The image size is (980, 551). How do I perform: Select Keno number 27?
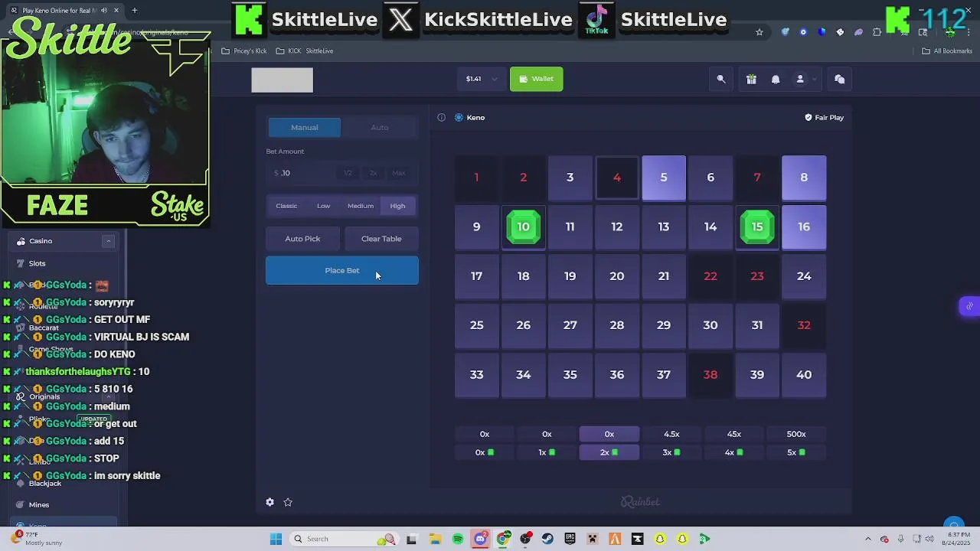coord(570,325)
